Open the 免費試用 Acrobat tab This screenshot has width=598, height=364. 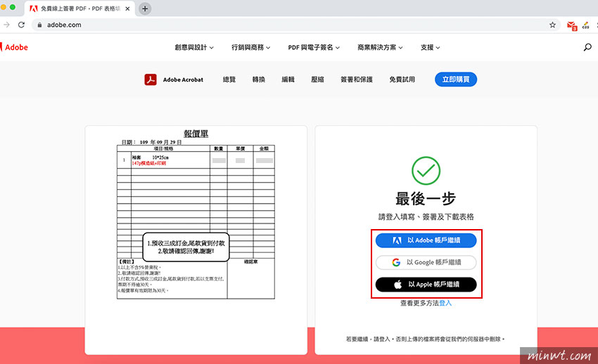pyautogui.click(x=402, y=79)
